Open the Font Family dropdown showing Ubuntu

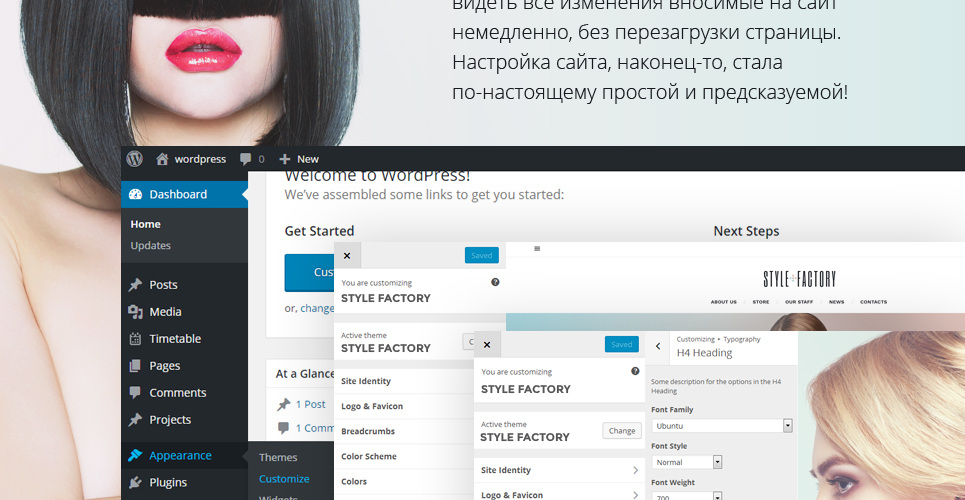(x=721, y=425)
